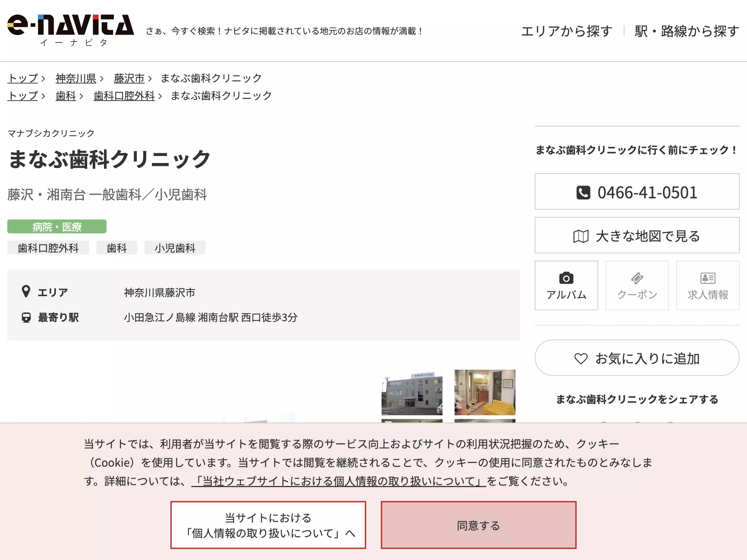Screen dimensions: 747x560
Task: Expand 当サイトにおける個人情報の取り扱いについて button
Action: (x=268, y=525)
